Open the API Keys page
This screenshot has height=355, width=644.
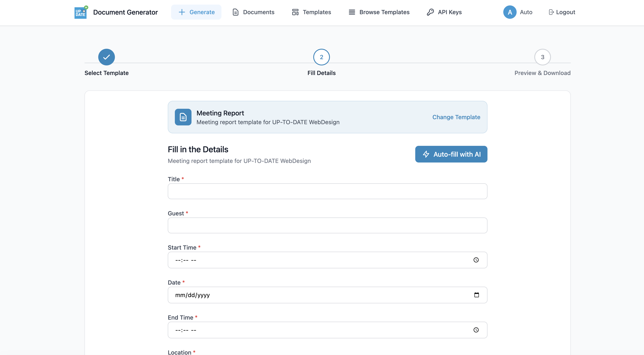(x=444, y=12)
